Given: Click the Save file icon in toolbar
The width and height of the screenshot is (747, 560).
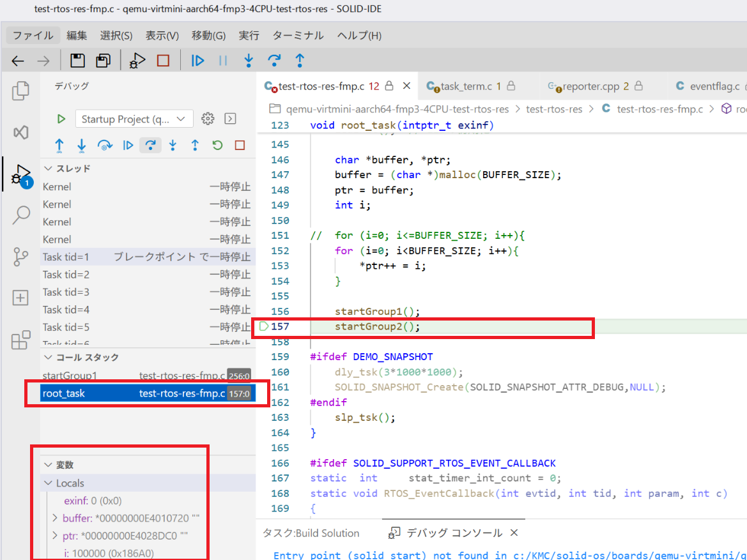Looking at the screenshot, I should pyautogui.click(x=77, y=61).
